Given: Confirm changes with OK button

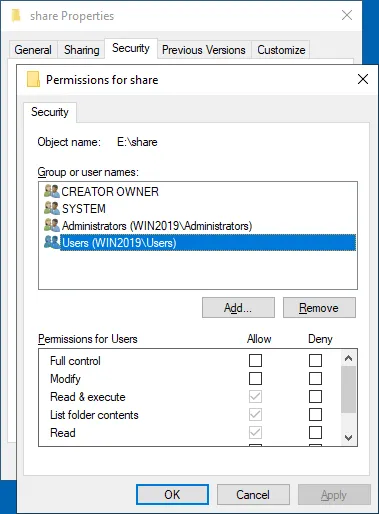Looking at the screenshot, I should pyautogui.click(x=172, y=495).
